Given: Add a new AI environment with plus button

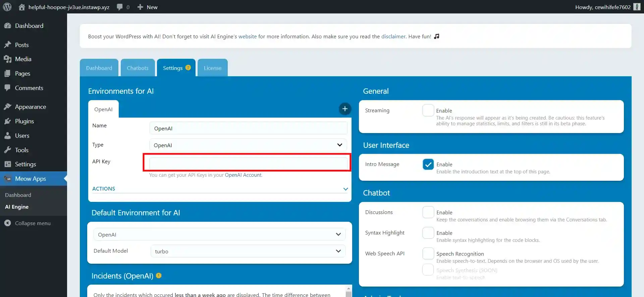Looking at the screenshot, I should point(345,109).
